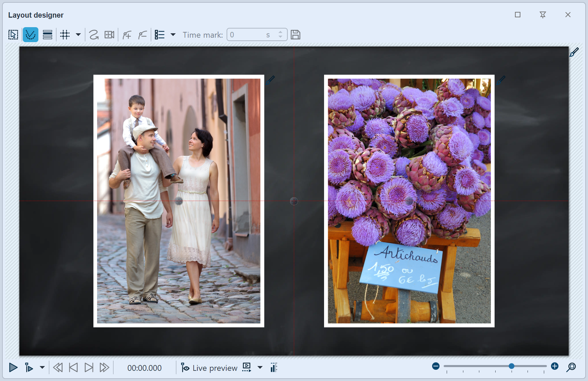Toggle the Live preview button
The image size is (588, 381).
[x=210, y=368]
